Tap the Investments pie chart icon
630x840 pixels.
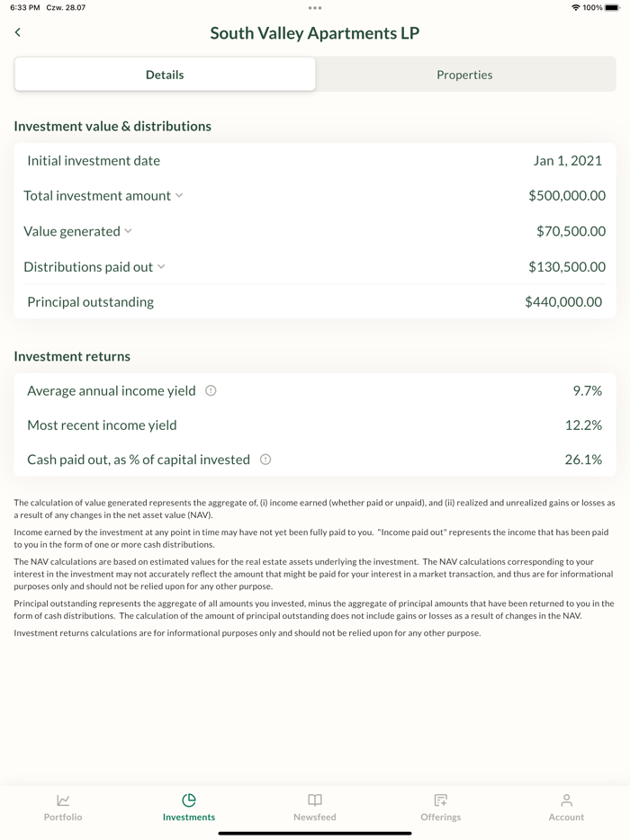coord(188,800)
